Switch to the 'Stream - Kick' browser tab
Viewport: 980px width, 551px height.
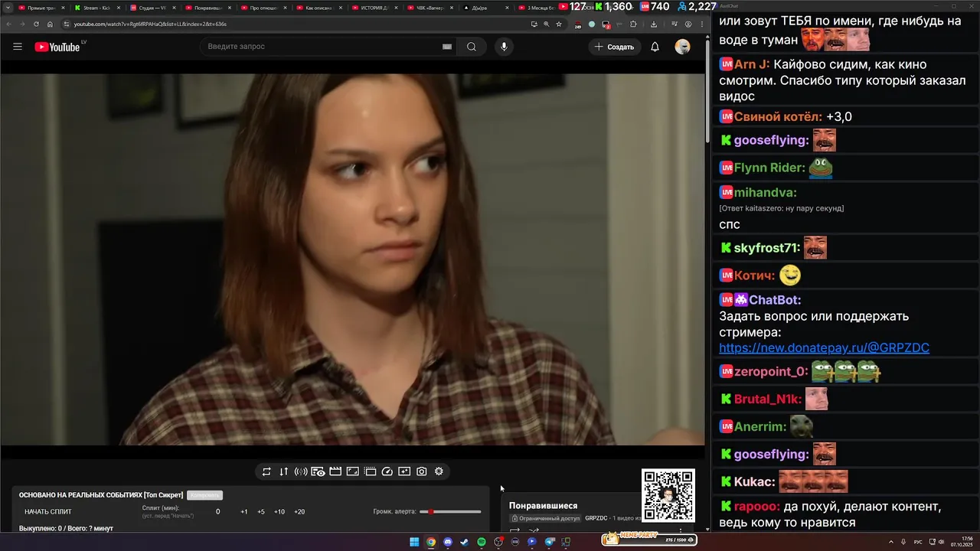97,8
